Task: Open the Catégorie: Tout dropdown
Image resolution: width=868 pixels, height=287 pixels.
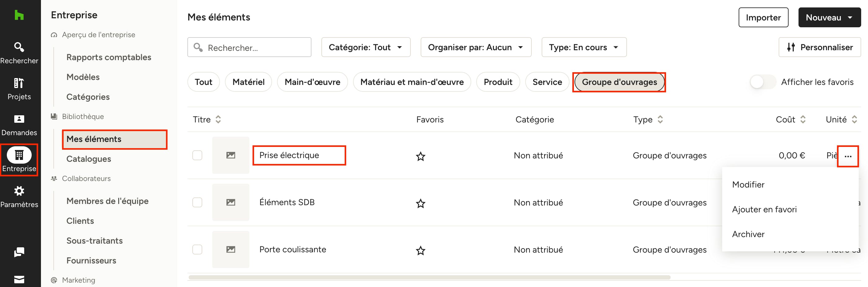Action: pyautogui.click(x=366, y=47)
